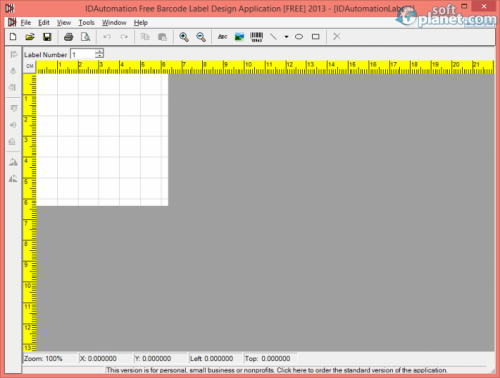The image size is (500, 378).
Task: Paste from clipboard
Action: 162,37
